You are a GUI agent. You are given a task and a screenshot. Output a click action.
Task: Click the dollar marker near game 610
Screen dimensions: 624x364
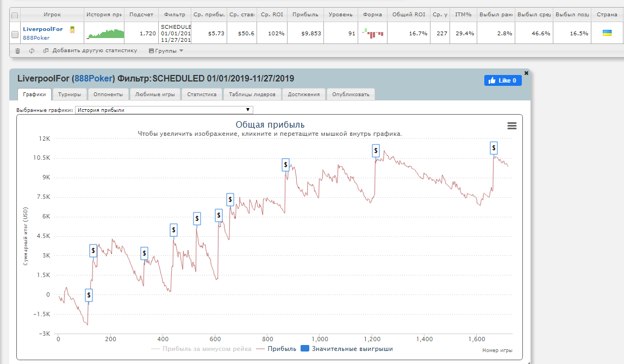219,215
